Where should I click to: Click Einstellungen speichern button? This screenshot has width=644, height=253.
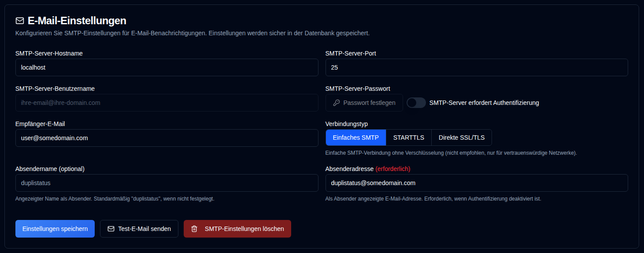click(55, 229)
